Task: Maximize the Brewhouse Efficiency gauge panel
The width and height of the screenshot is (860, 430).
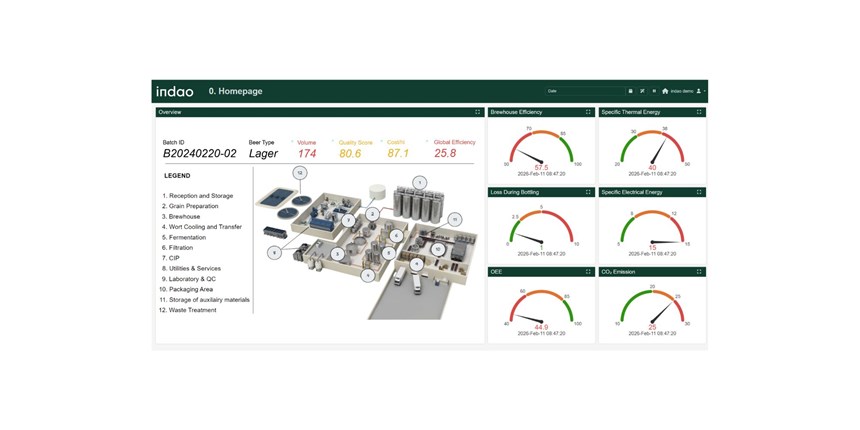Action: pyautogui.click(x=588, y=112)
